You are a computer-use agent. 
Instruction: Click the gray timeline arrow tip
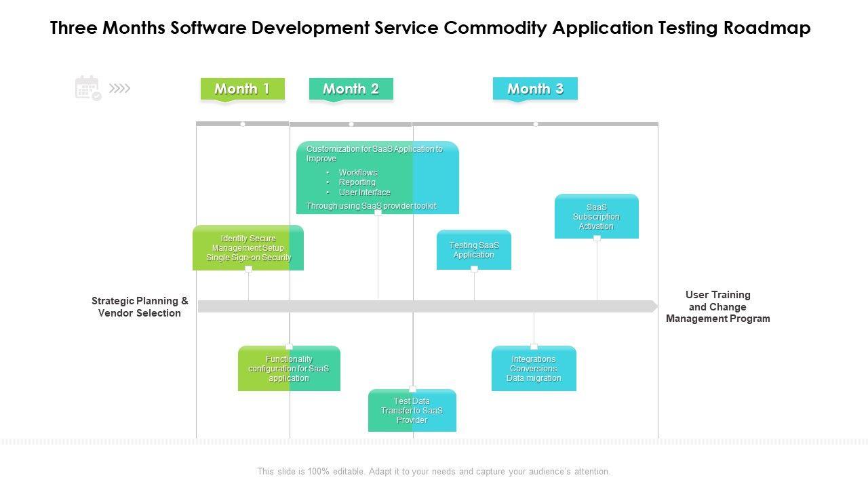tap(654, 306)
